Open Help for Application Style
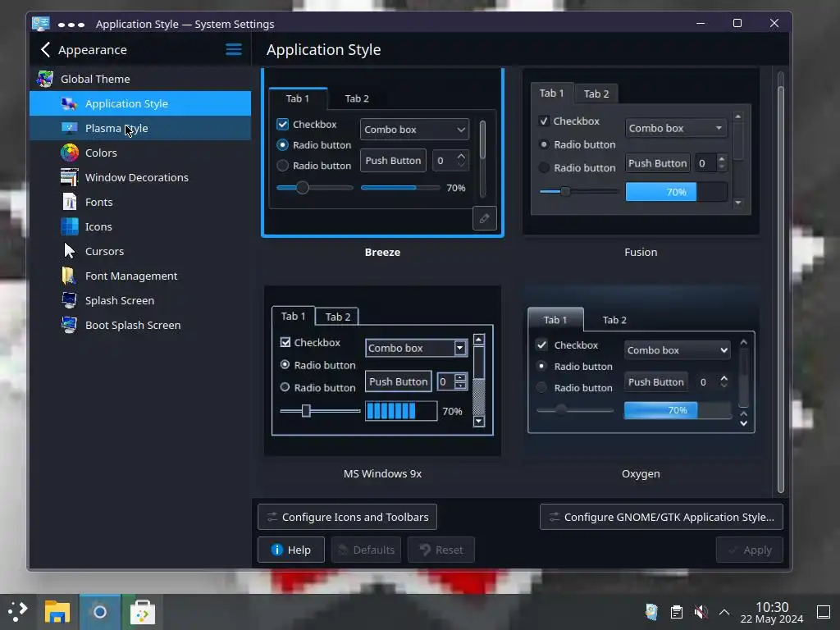The height and width of the screenshot is (630, 840). click(291, 550)
